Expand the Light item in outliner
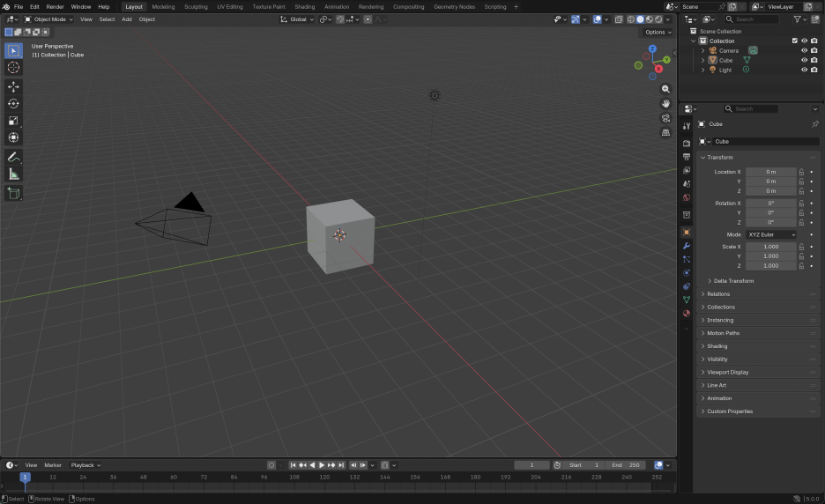 pyautogui.click(x=703, y=70)
